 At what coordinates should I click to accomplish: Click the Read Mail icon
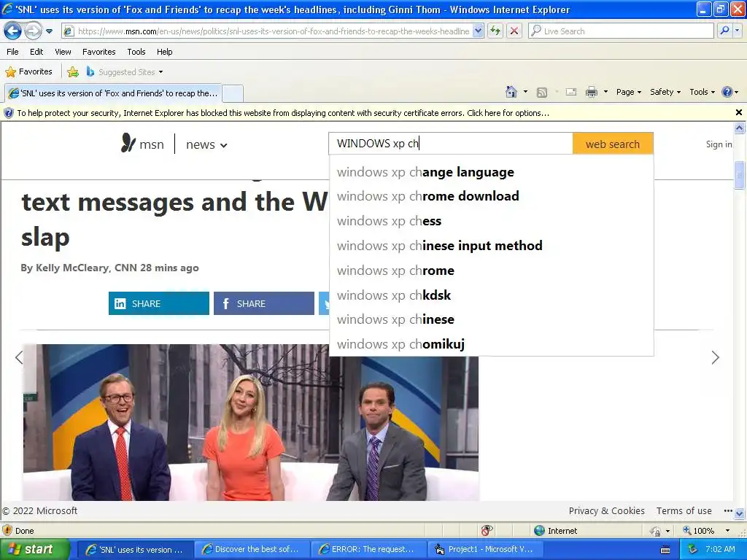tap(571, 92)
